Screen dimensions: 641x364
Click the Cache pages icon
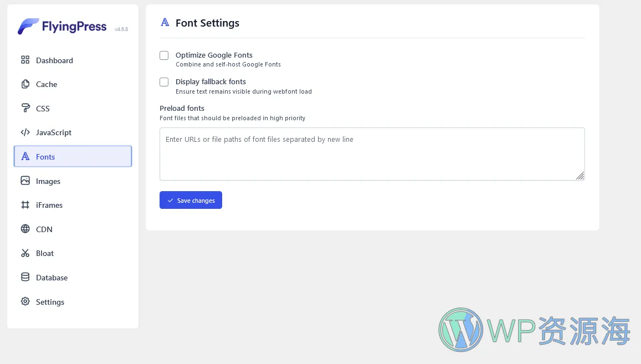coord(25,84)
